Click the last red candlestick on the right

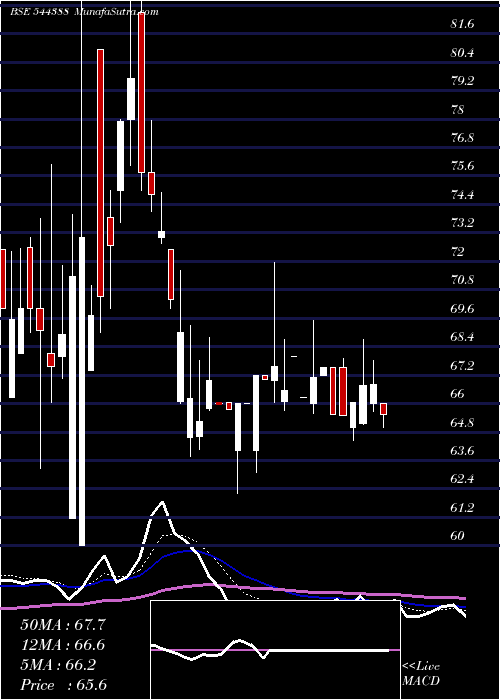(x=383, y=409)
